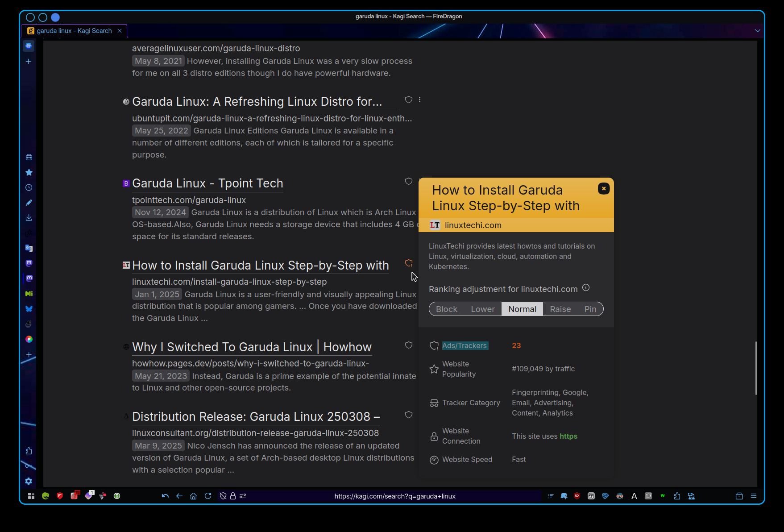
Task: Open Garuda Linux - Tpoint Tech result
Action: (x=207, y=183)
